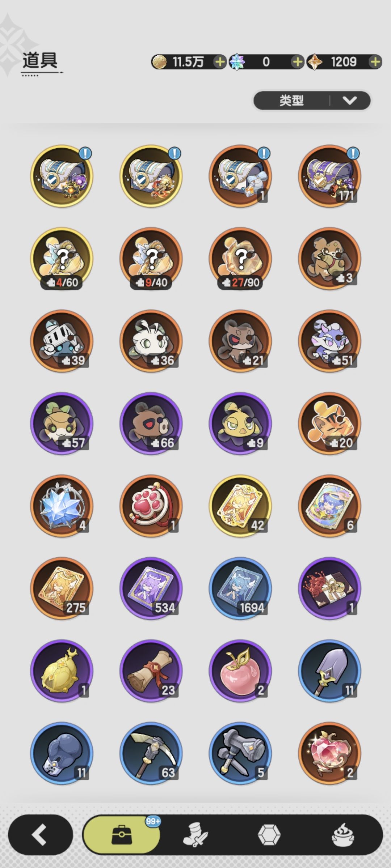Viewport: 391px width, 868px height.
Task: Click the chevron arrow beside 类型
Action: [350, 100]
